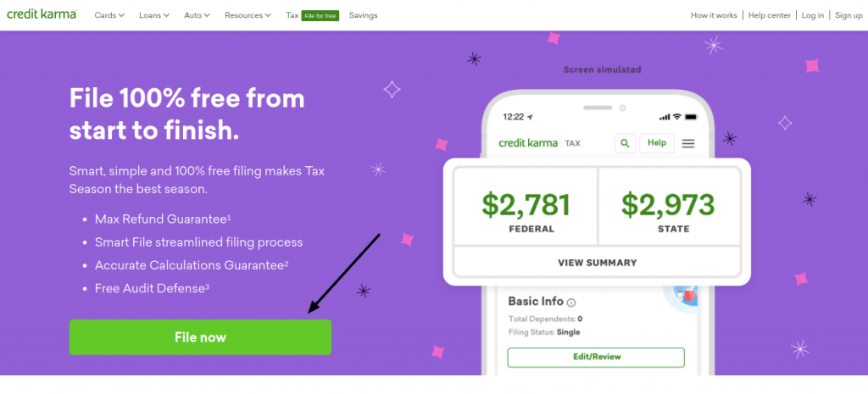Screen dimensions: 868x394
Task: Click the Credit Karma Tax logo in phone
Action: coord(540,143)
